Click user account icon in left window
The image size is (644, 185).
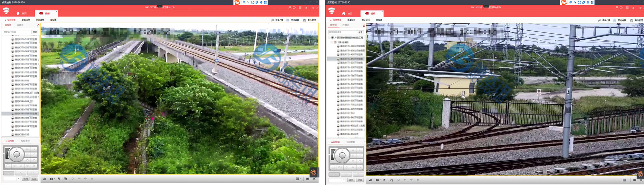click(290, 7)
